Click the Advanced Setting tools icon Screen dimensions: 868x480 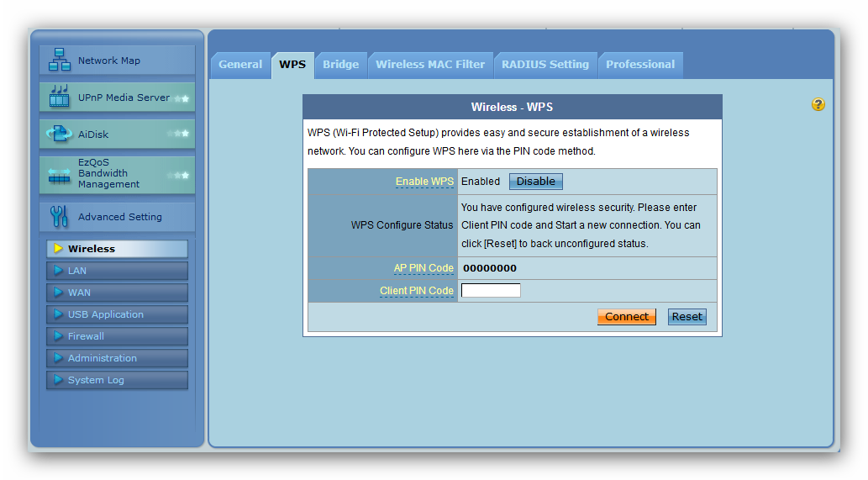pyautogui.click(x=60, y=217)
